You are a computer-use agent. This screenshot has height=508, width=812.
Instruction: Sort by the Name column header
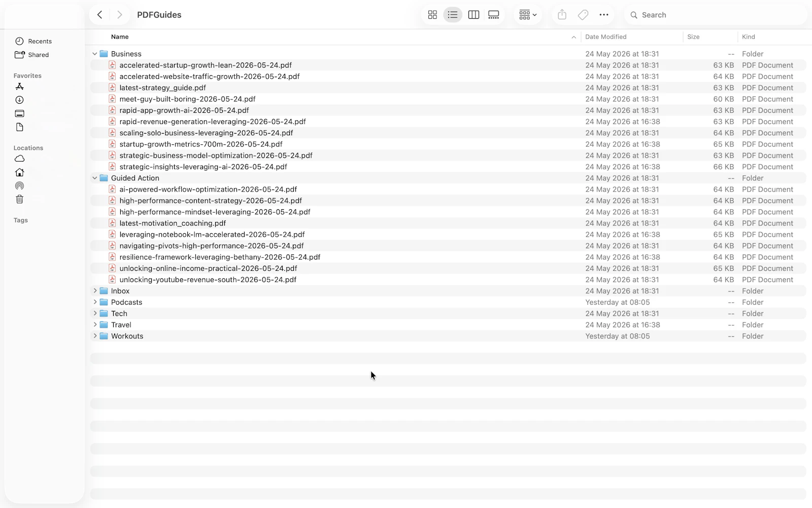pyautogui.click(x=120, y=37)
